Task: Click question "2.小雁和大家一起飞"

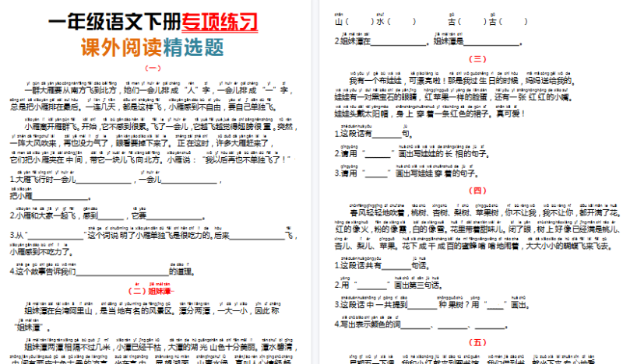Action: tap(107, 215)
